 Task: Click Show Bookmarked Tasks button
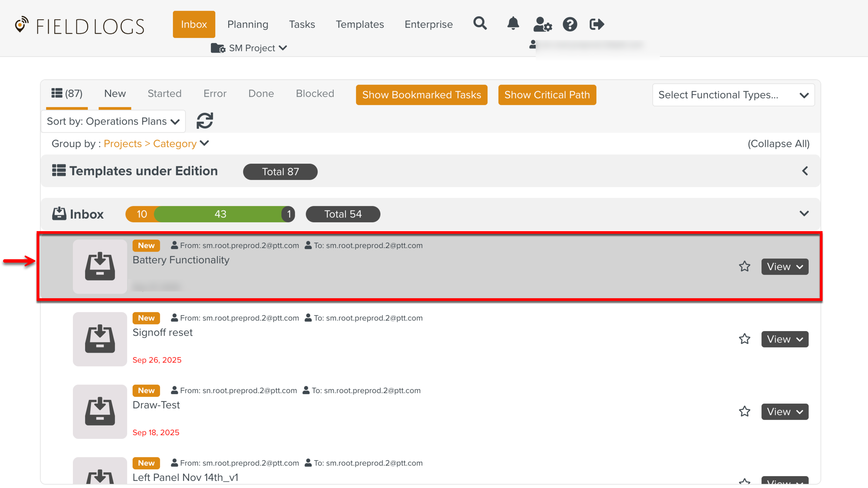coord(421,95)
